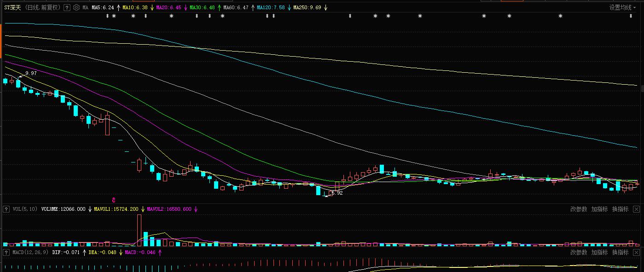Toggle the MA5 moving average line
Screen dimensions: 644x272
point(103,8)
